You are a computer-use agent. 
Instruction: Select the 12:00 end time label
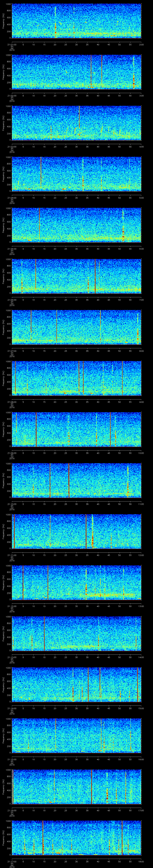click(141, 555)
